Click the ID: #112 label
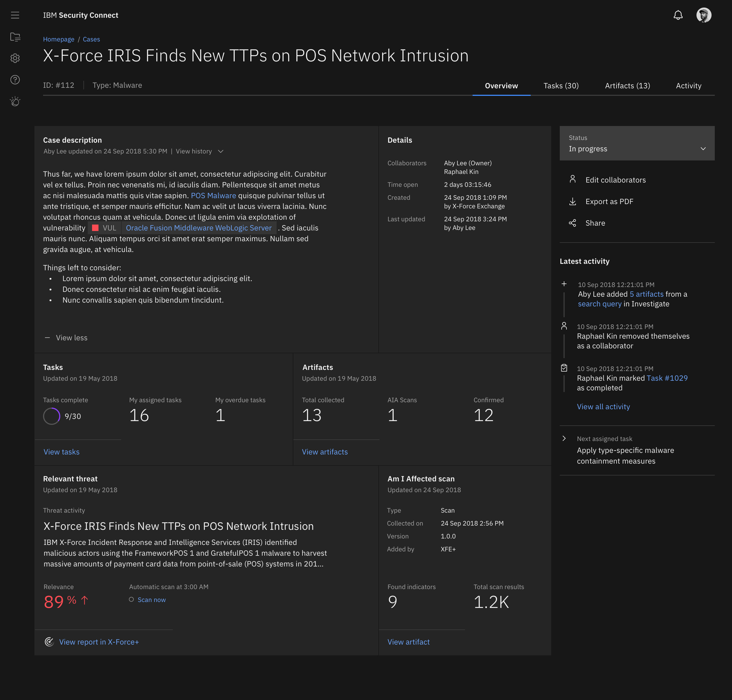 click(x=59, y=85)
